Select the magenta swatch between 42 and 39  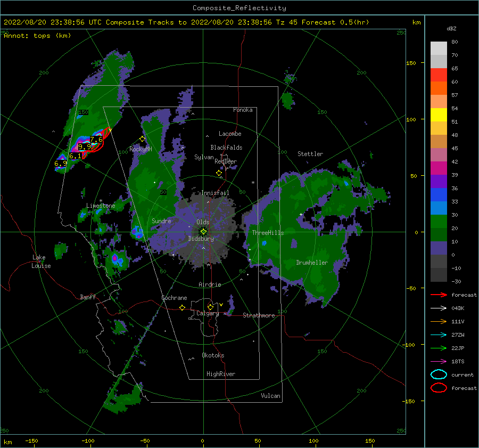pos(439,168)
